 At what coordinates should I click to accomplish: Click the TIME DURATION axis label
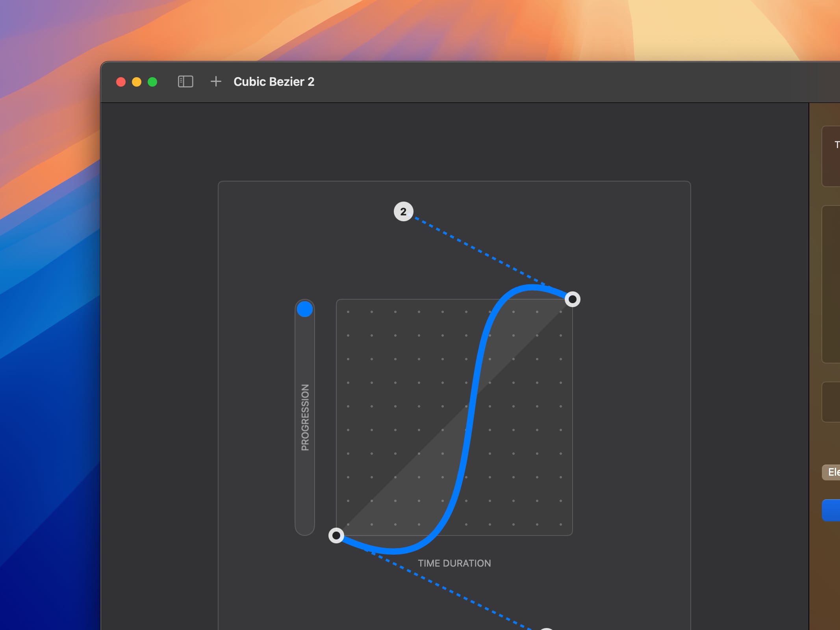(455, 563)
